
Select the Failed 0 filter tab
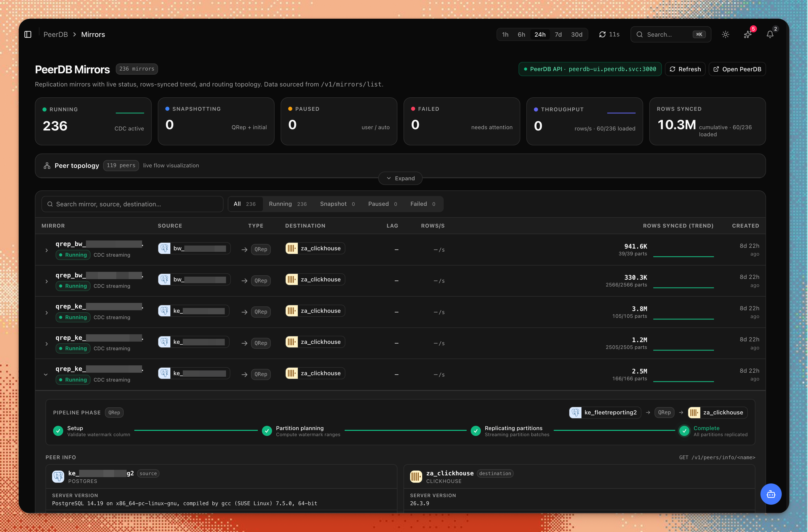[423, 204]
